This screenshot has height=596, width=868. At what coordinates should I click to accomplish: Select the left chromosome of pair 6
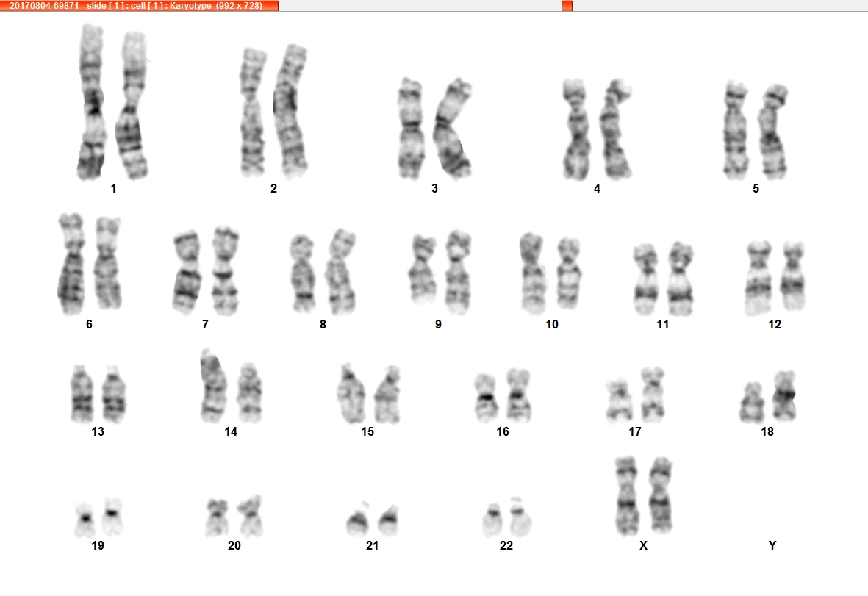pyautogui.click(x=71, y=263)
